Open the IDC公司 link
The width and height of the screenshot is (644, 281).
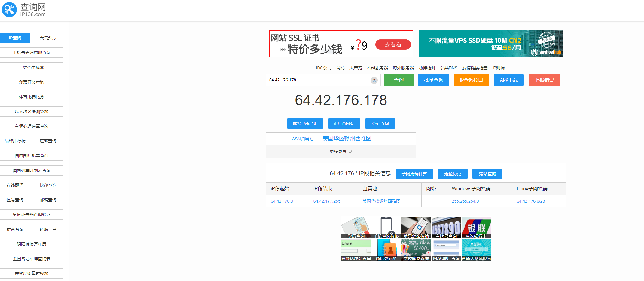pyautogui.click(x=324, y=68)
